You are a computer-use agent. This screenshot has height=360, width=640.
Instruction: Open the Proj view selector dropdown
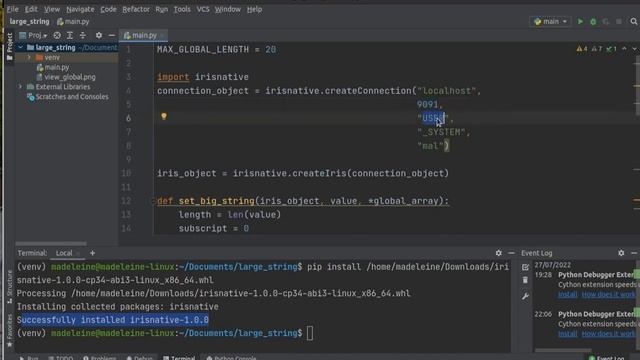tap(33, 36)
